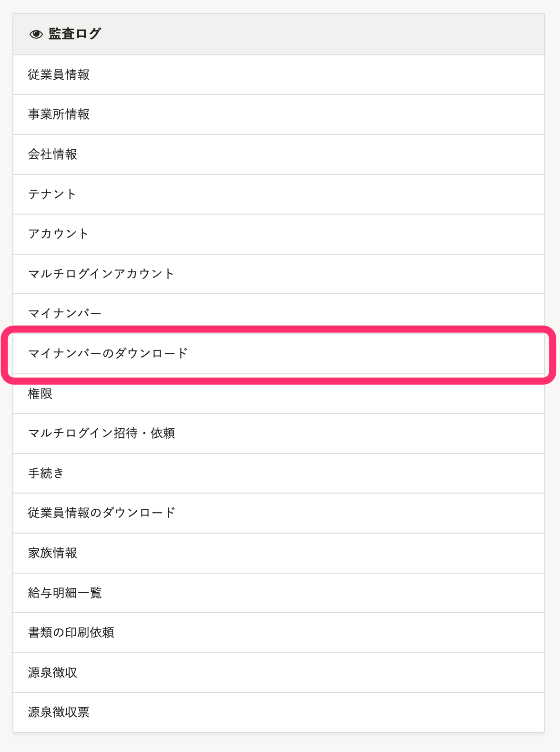Click the empty area right of 会社情報 row
Image resolution: width=560 pixels, height=752 pixels.
tap(310, 155)
